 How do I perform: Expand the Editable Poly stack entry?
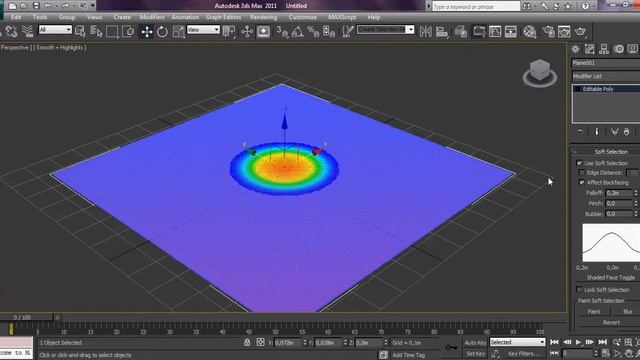577,89
